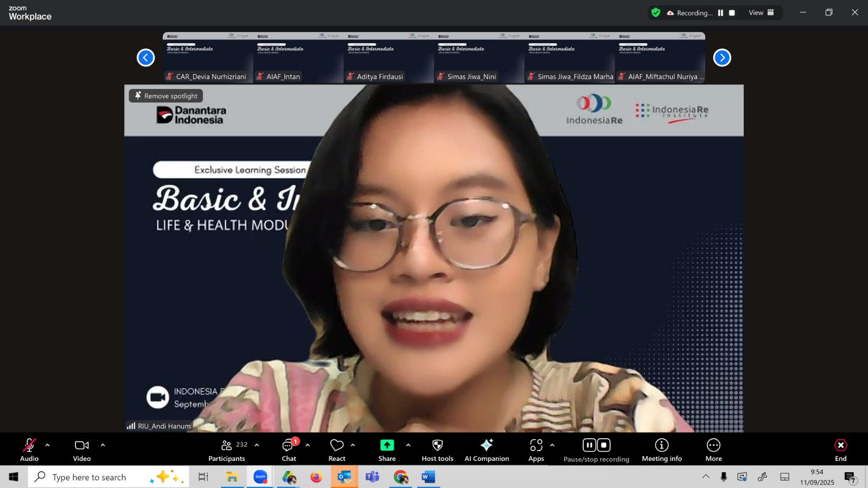
Task: Launch AI Companion
Action: pyautogui.click(x=487, y=450)
